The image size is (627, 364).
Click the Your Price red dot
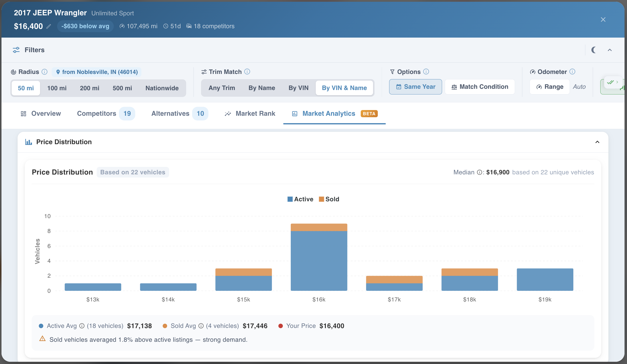click(x=281, y=326)
